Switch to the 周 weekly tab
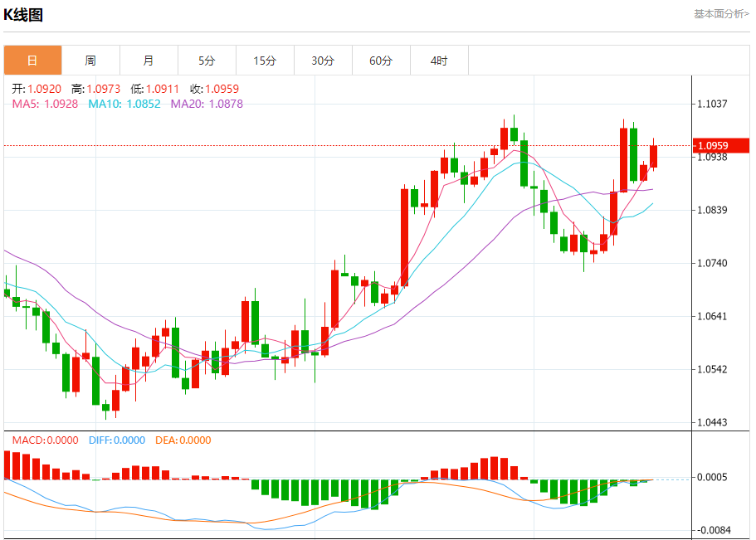 [x=90, y=61]
